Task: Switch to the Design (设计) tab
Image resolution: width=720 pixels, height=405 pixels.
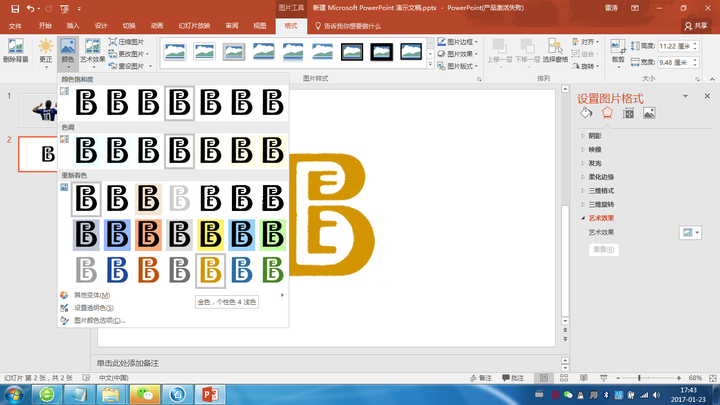Action: (101, 26)
